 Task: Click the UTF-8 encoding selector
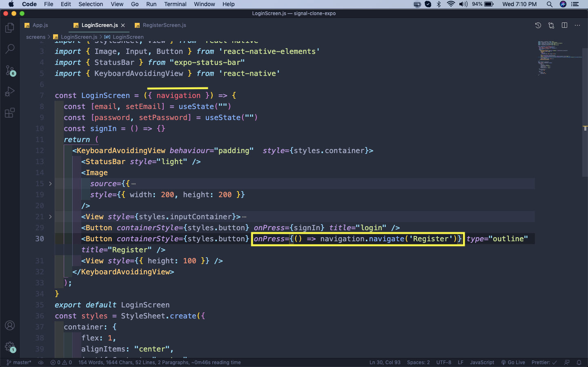(x=444, y=363)
